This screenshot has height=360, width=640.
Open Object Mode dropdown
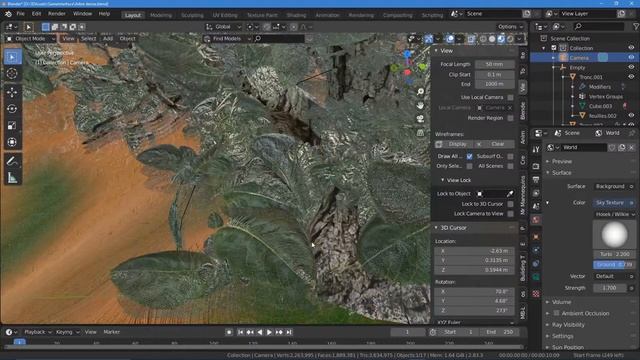pos(31,39)
